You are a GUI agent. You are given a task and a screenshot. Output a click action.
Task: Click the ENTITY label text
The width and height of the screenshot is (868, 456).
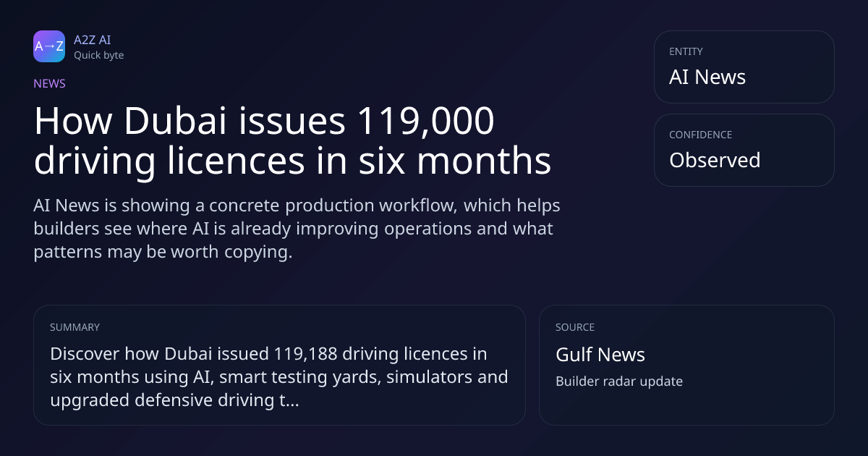click(686, 51)
